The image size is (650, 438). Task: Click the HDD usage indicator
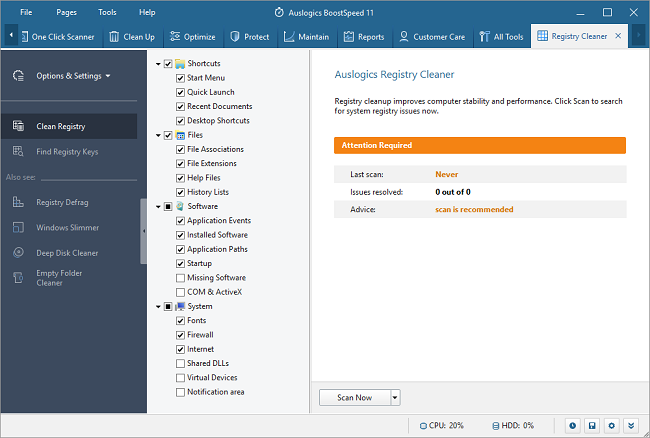coord(513,426)
